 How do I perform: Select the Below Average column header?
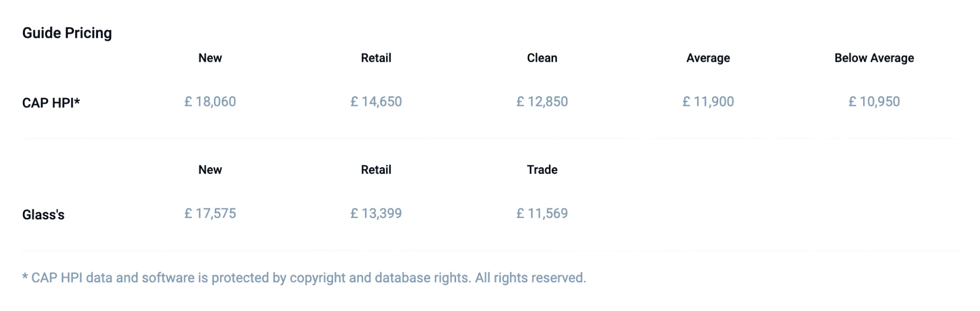point(874,58)
